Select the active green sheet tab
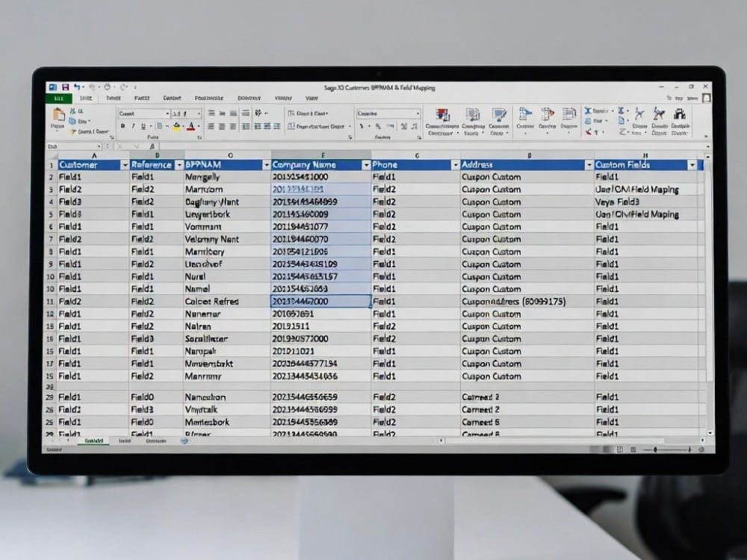The image size is (747, 560). (x=94, y=441)
